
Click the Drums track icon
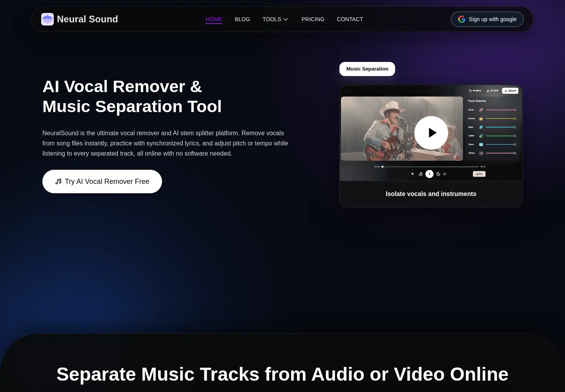click(481, 118)
